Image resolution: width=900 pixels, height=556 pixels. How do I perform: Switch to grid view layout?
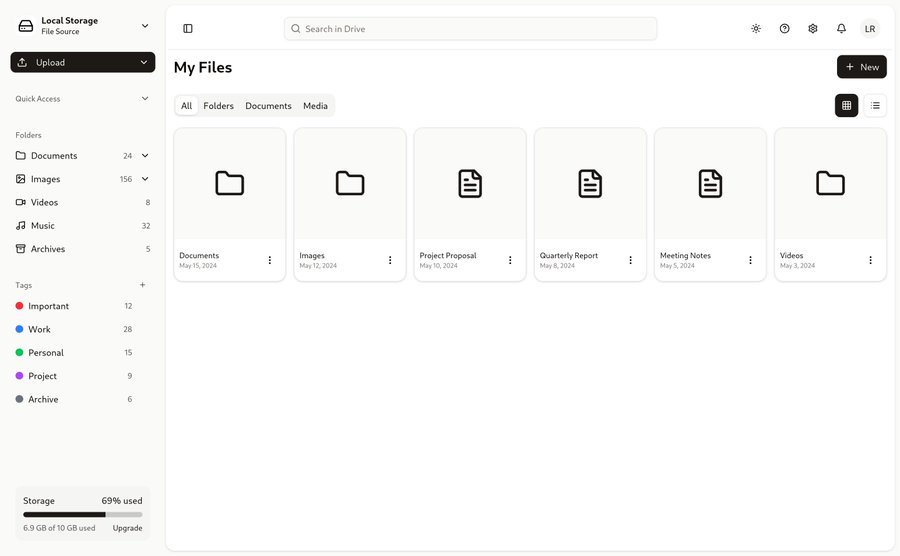click(x=846, y=105)
